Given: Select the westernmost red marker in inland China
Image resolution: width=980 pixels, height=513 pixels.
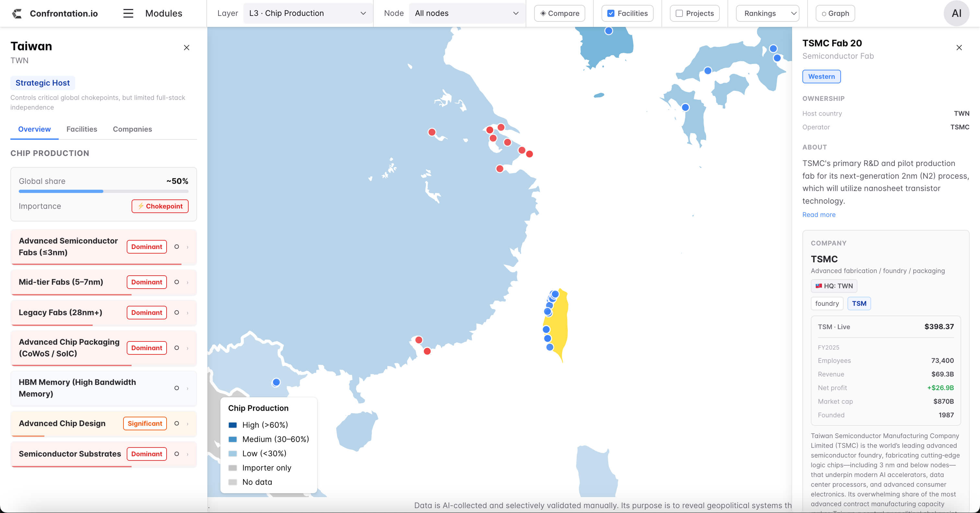Looking at the screenshot, I should [432, 132].
